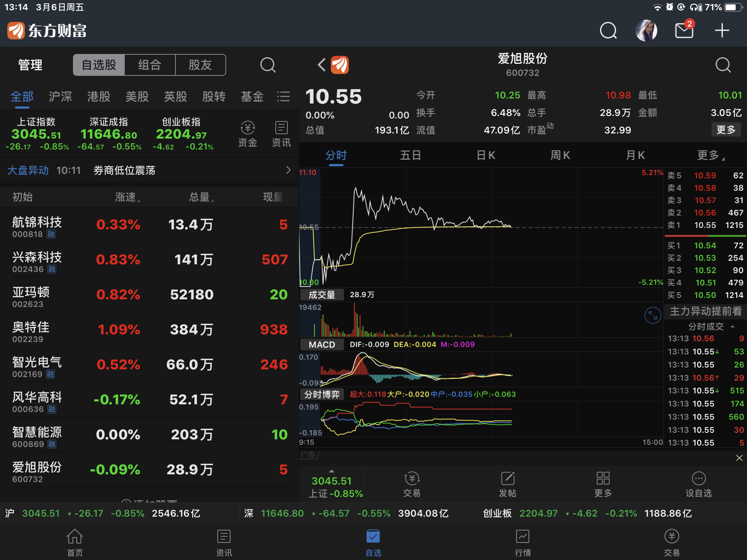Open 发帖 post icon
The image size is (747, 560).
(x=508, y=485)
